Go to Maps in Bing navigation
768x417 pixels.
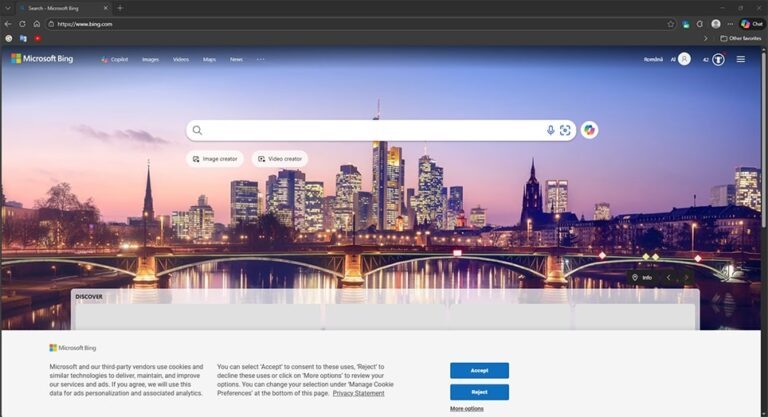pos(209,59)
